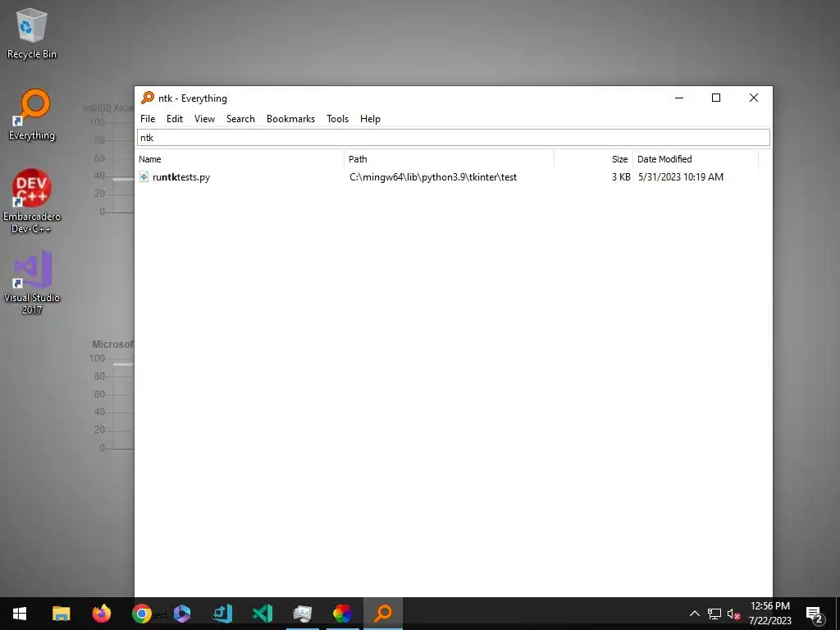
Task: Open the Search menu
Action: [240, 119]
